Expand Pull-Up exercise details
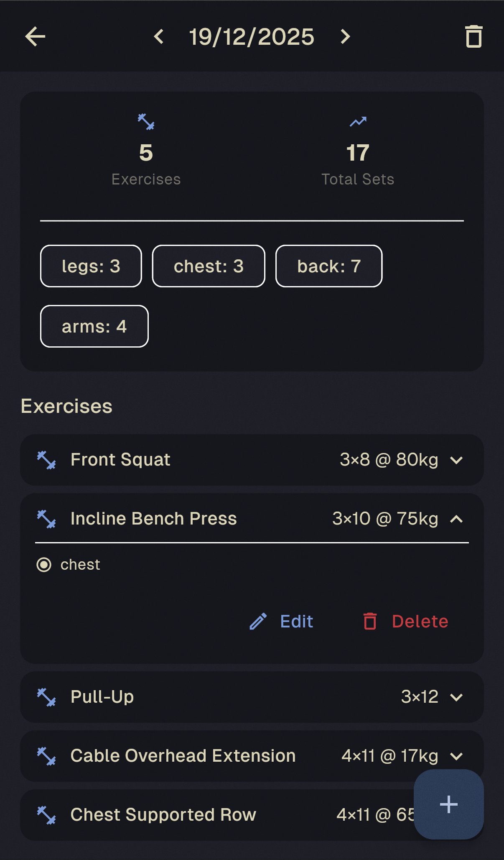This screenshot has height=860, width=504. coord(456,696)
